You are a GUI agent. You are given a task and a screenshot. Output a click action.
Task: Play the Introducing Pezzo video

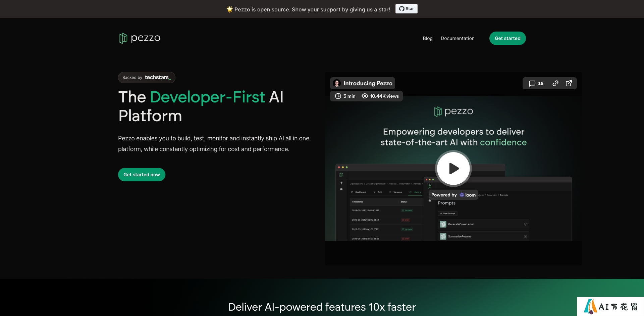453,168
